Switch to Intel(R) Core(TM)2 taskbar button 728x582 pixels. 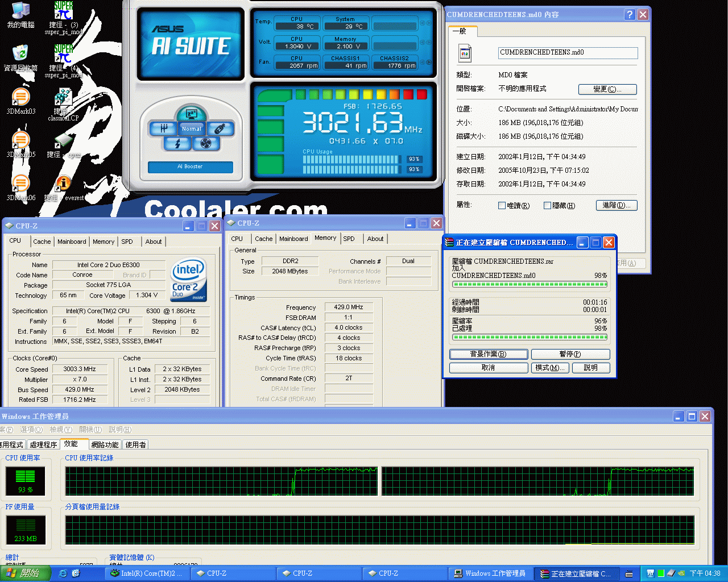tap(148, 573)
